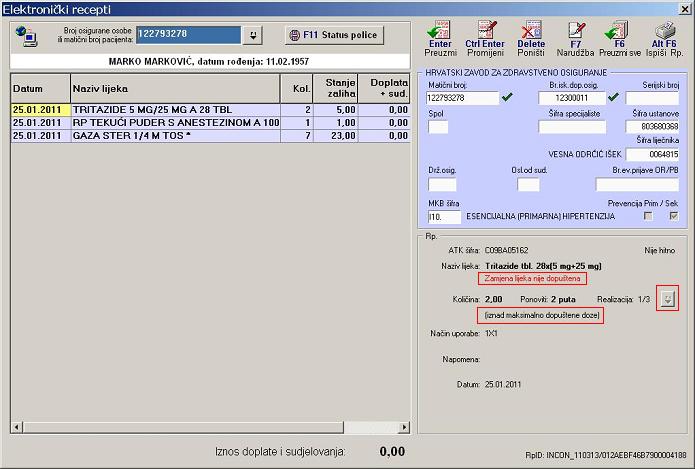Click the VESNA ODRČIĆ IŠEK doctor name

pos(585,154)
